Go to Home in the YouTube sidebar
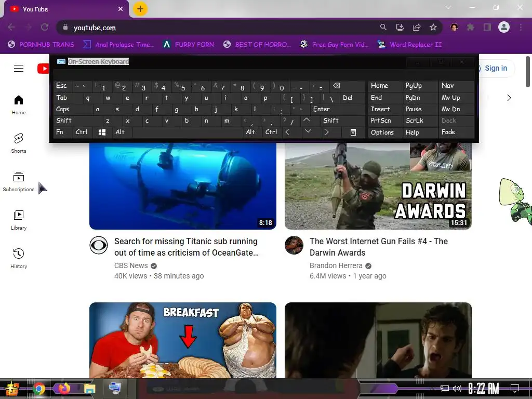Viewport: 532px width, 399px height. [19, 105]
